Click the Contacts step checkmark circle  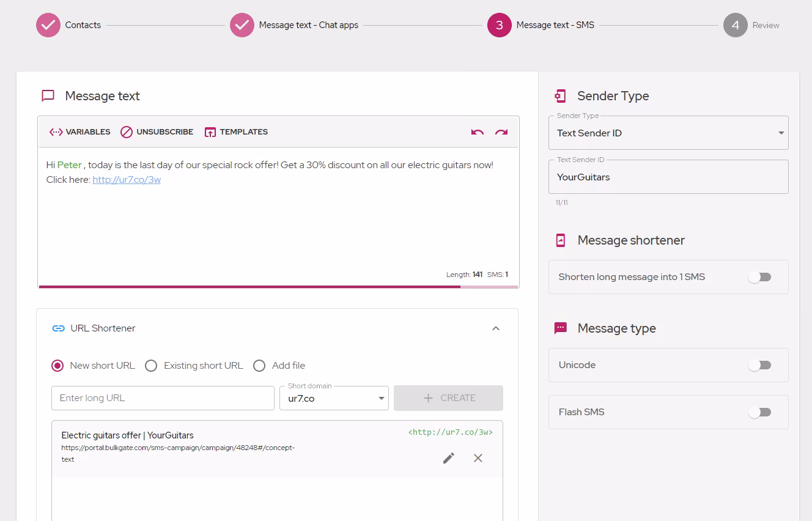pyautogui.click(x=48, y=25)
